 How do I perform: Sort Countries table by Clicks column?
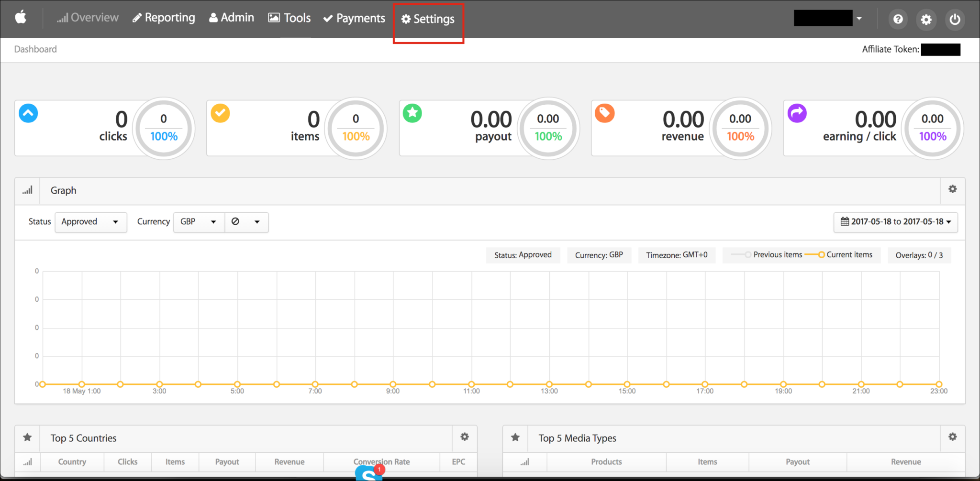tap(128, 462)
